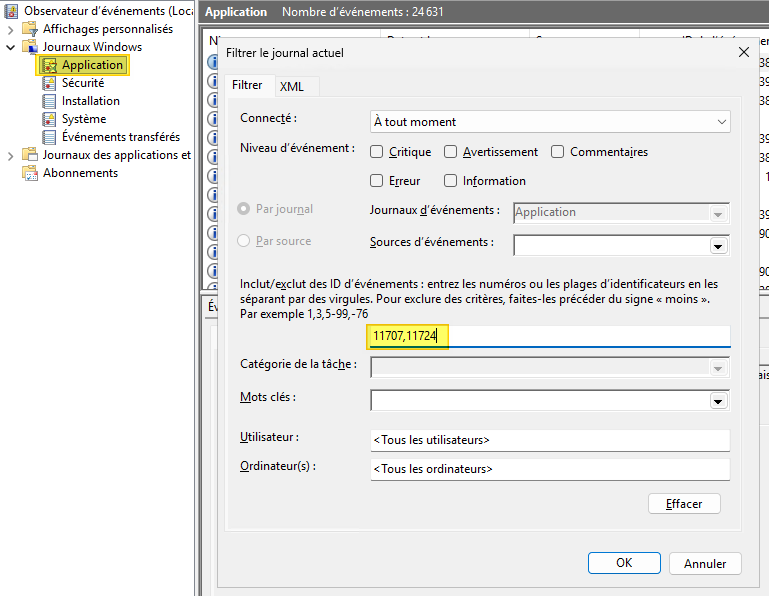Toggle the Information checkbox
Screen dimensions: 769x596
pyautogui.click(x=451, y=181)
